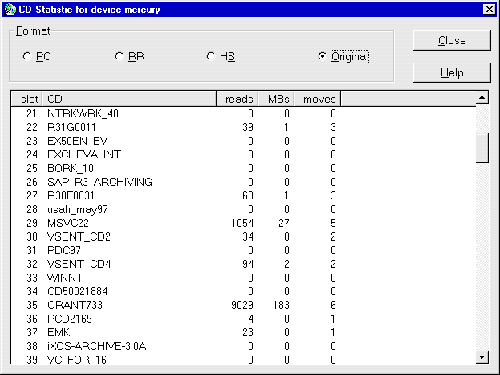The height and width of the screenshot is (375, 500).
Task: Click the moves column header
Action: (317, 99)
